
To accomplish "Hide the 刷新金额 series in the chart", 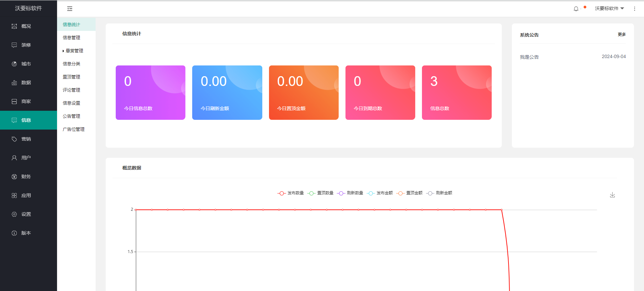I will pyautogui.click(x=439, y=193).
